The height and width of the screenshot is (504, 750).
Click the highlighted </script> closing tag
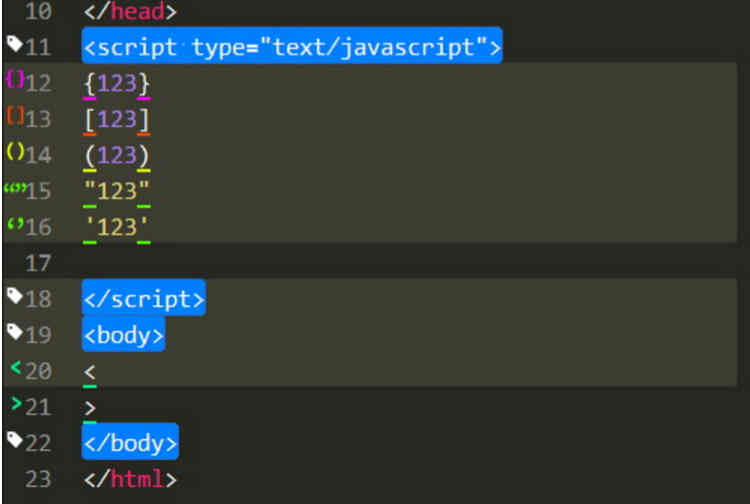(x=144, y=298)
